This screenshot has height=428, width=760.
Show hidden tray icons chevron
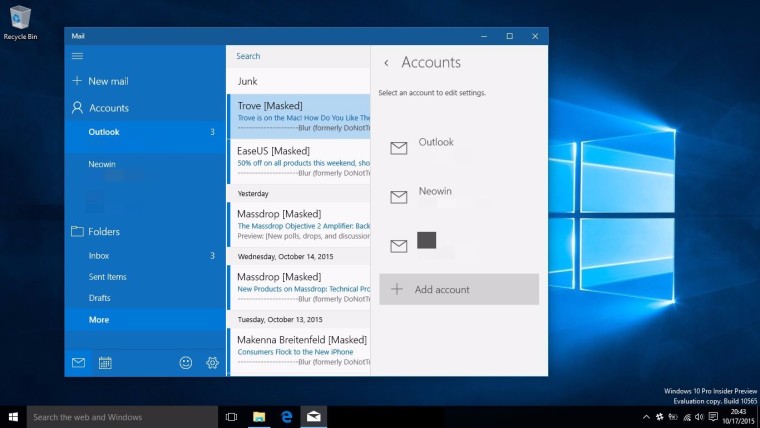pos(646,417)
